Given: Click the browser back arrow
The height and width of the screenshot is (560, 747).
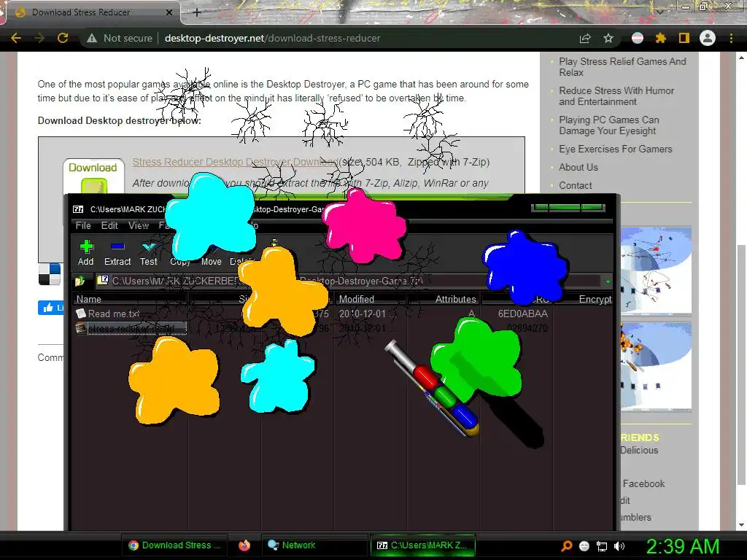Looking at the screenshot, I should point(16,38).
